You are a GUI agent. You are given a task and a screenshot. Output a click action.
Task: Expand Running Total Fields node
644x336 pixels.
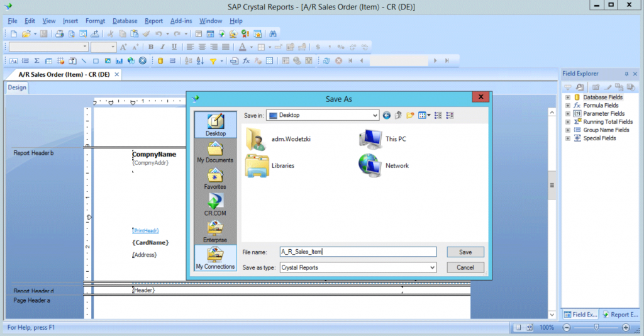pos(568,122)
